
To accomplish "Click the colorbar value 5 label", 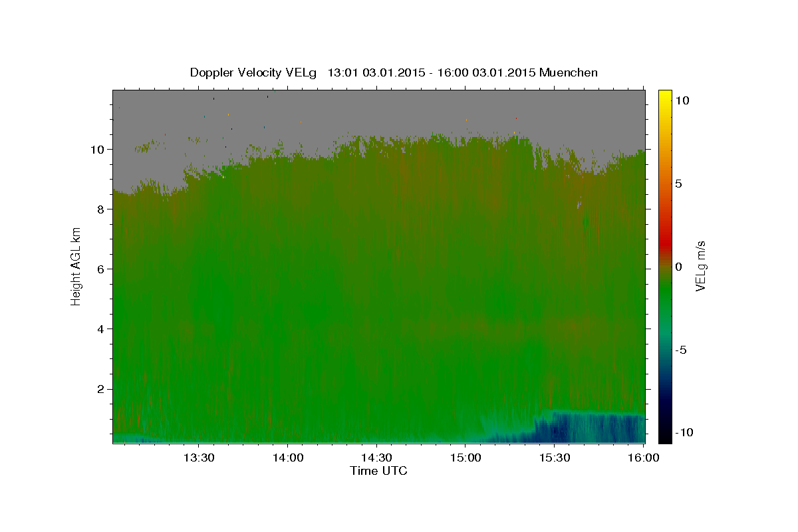I will tap(678, 184).
